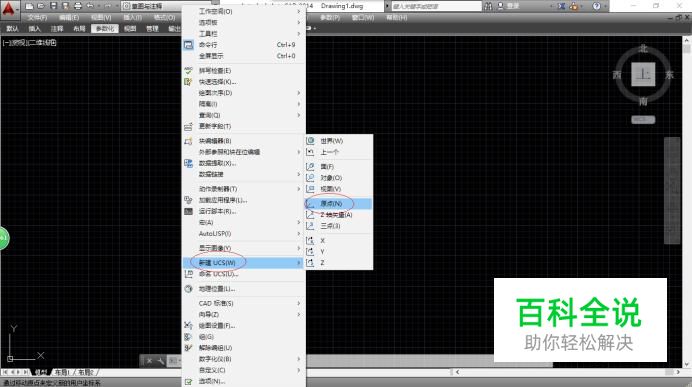Switch to the 注释 annotate ribbon tab

point(57,29)
